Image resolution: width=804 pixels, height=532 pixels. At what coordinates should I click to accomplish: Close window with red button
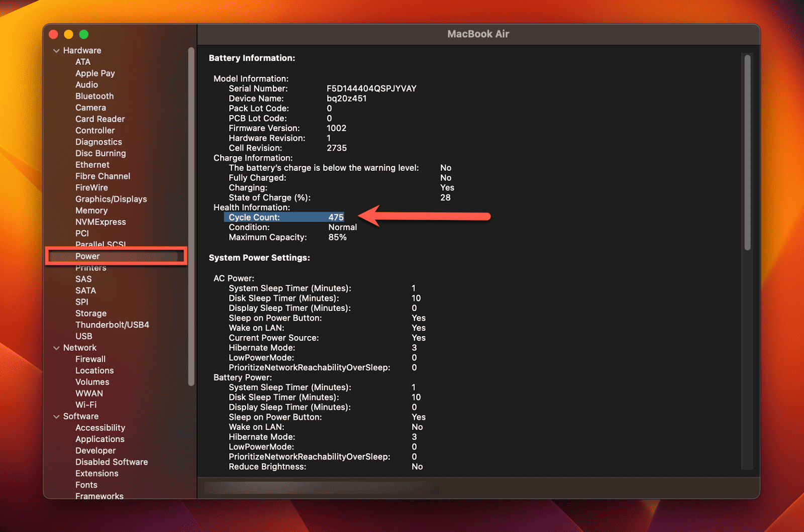click(x=53, y=34)
